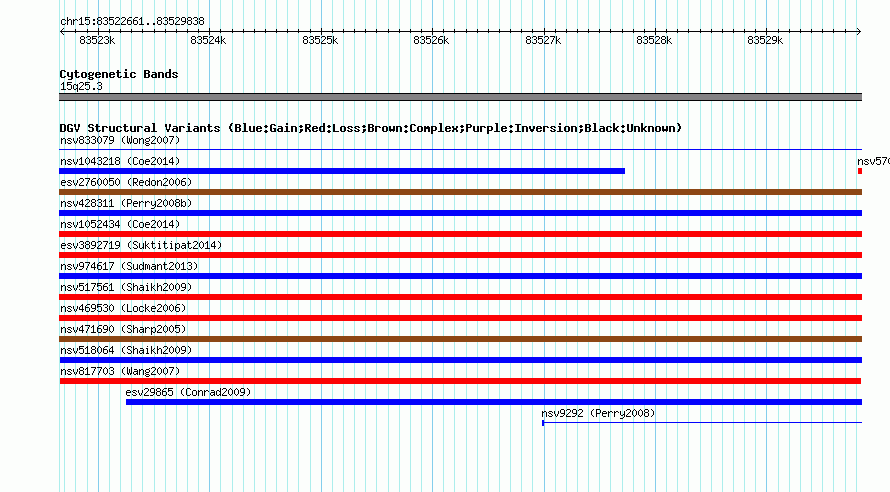Click the esv2760050 (Redon2006) brown complex bar
This screenshot has width=890, height=492.
click(460, 192)
